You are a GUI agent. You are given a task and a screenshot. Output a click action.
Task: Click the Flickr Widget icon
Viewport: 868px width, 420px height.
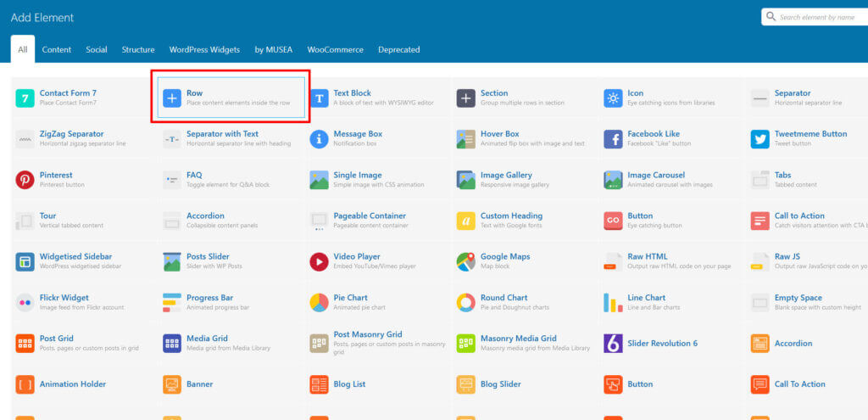point(25,303)
